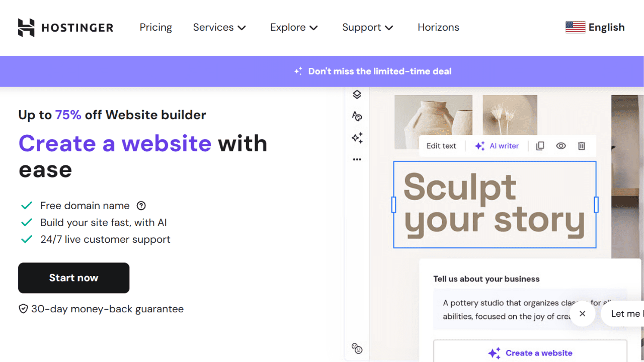Click the Create a website button
This screenshot has height=362, width=644.
[x=530, y=353]
